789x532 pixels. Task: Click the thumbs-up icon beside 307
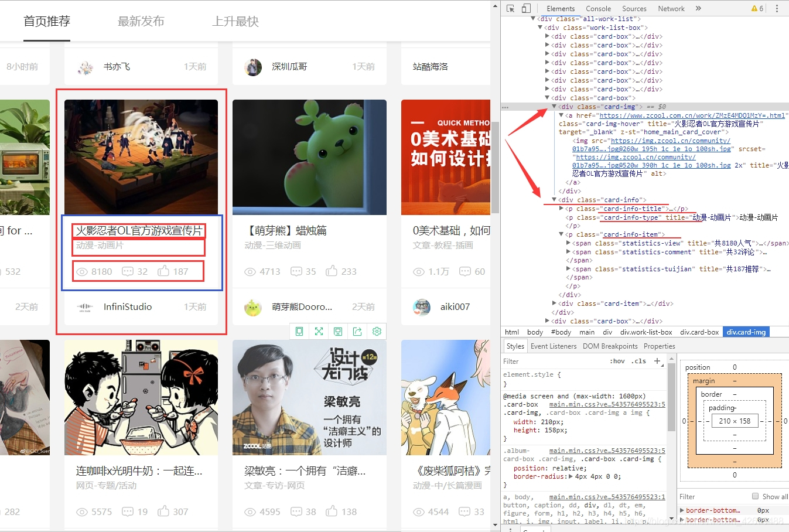click(x=163, y=511)
